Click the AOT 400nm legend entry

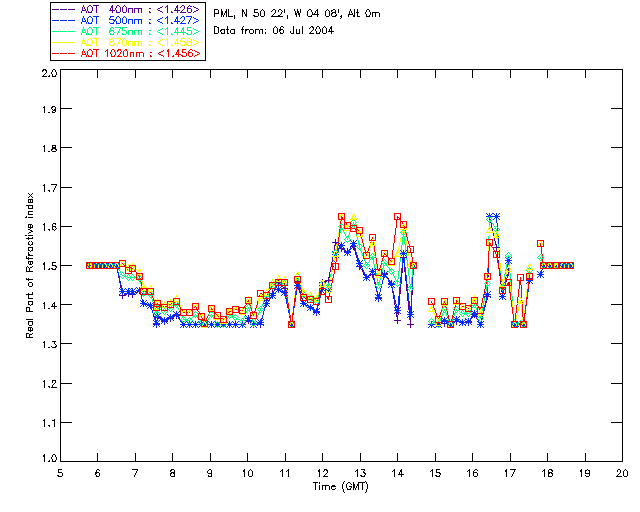click(127, 9)
